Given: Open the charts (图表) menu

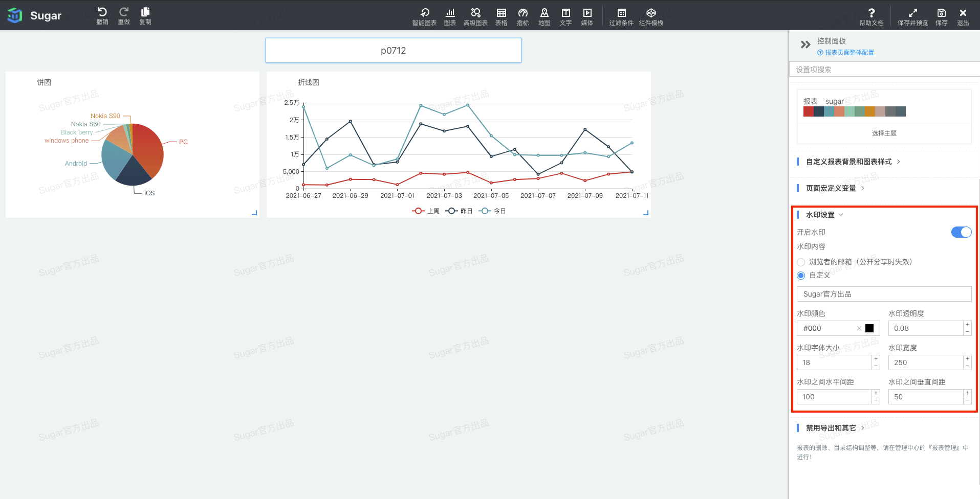Looking at the screenshot, I should pyautogui.click(x=450, y=17).
